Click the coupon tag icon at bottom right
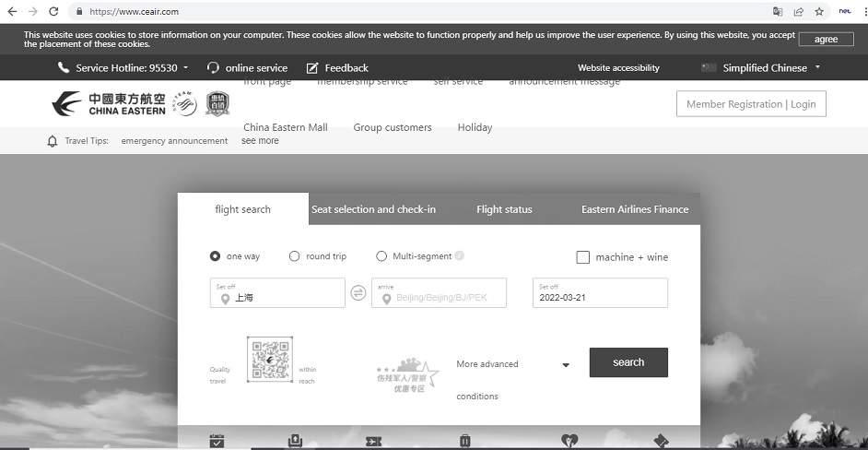Image resolution: width=868 pixels, height=450 pixels. click(661, 441)
